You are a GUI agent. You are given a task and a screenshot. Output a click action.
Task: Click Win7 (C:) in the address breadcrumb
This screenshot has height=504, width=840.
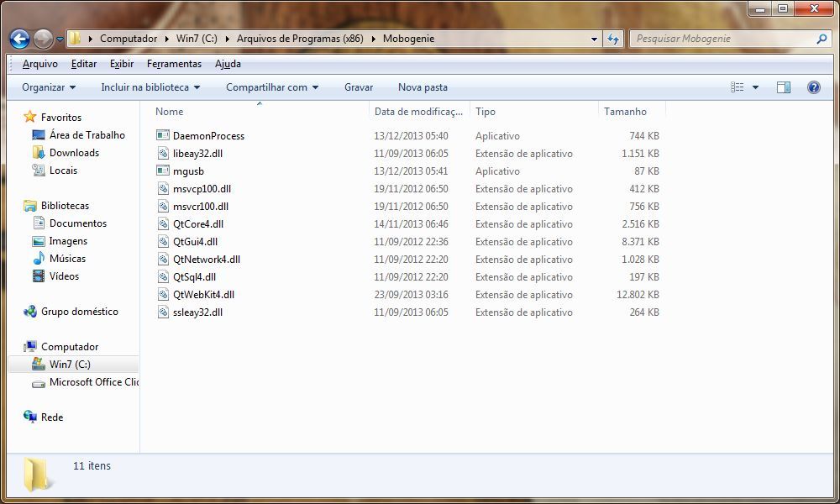pyautogui.click(x=197, y=39)
